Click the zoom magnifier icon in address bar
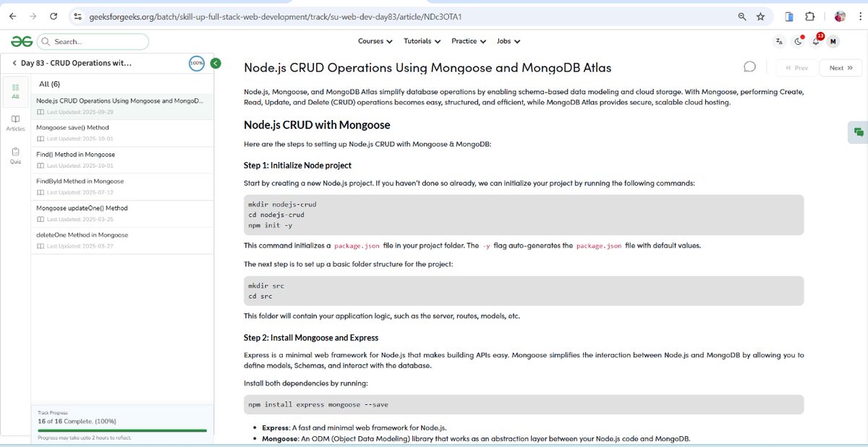 (x=742, y=16)
